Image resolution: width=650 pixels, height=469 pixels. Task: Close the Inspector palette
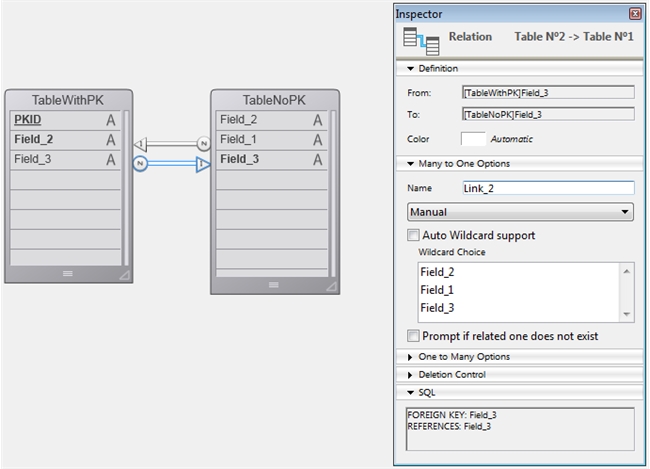[635, 14]
